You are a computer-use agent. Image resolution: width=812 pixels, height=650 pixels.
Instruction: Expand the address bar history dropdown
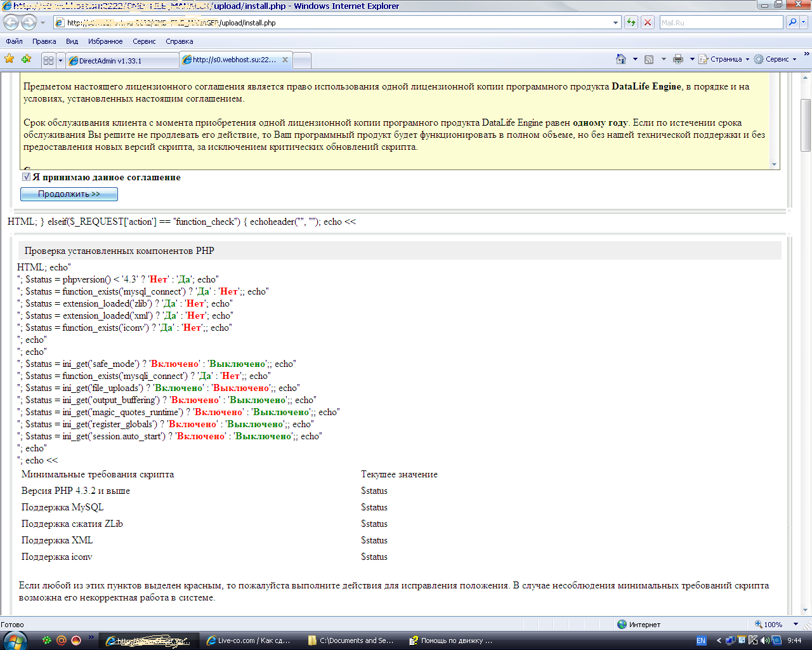pyautogui.click(x=615, y=23)
